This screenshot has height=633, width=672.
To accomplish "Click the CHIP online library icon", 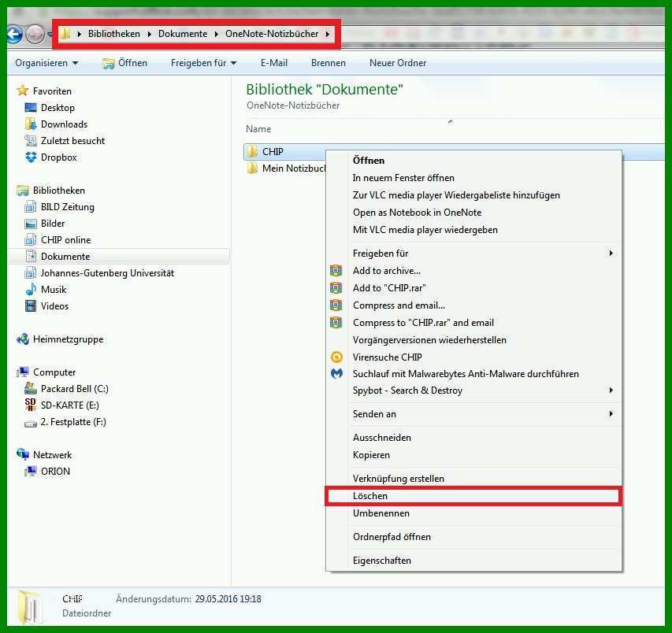I will tap(31, 240).
